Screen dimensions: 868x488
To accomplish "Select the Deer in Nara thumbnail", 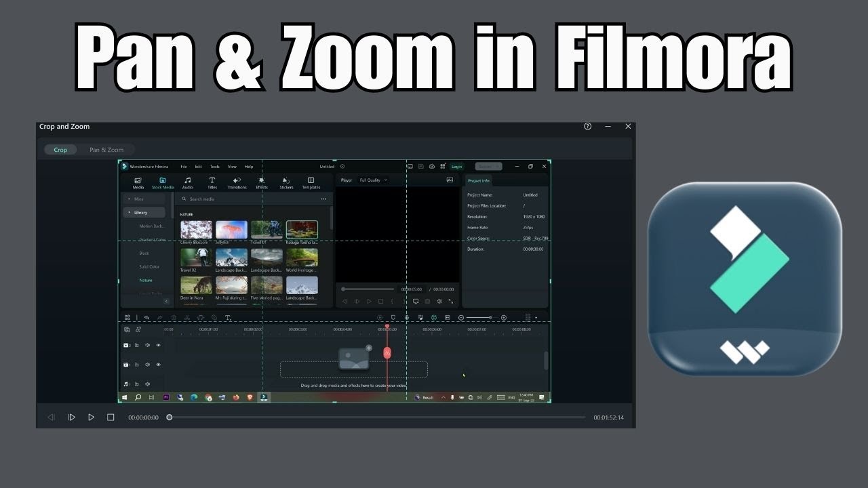I will (x=197, y=285).
